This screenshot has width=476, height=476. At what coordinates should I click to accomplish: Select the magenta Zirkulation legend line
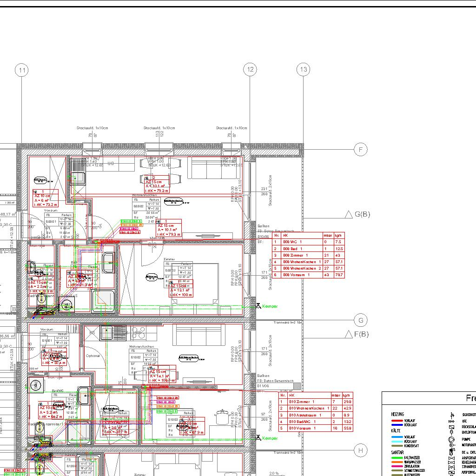click(x=397, y=466)
